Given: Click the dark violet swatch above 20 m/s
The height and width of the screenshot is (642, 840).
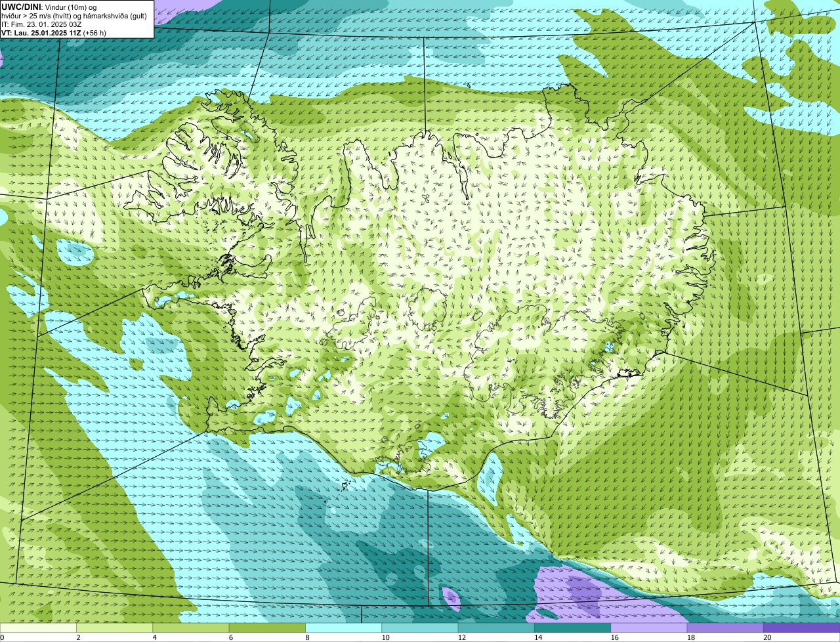Looking at the screenshot, I should (x=801, y=628).
